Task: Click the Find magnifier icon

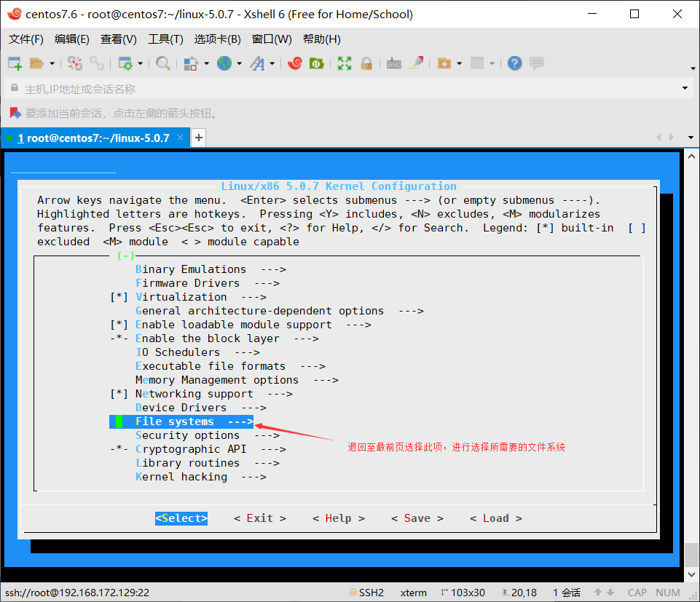Action: pos(163,63)
